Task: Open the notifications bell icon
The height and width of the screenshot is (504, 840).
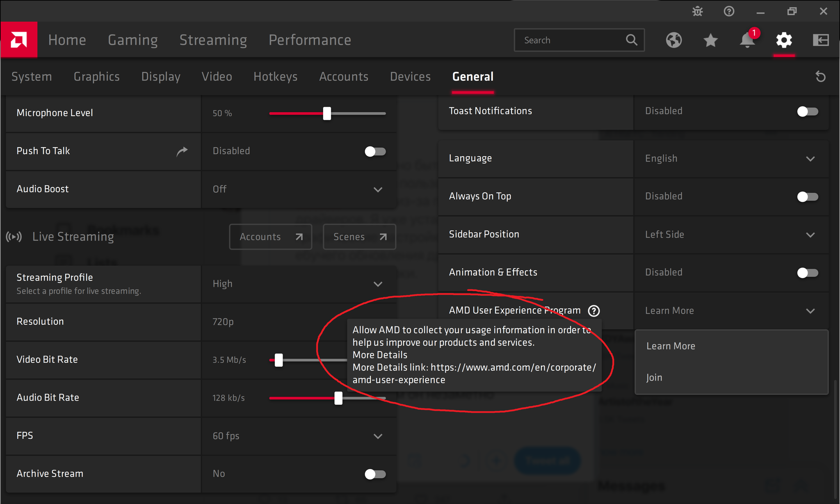Action: [x=747, y=40]
